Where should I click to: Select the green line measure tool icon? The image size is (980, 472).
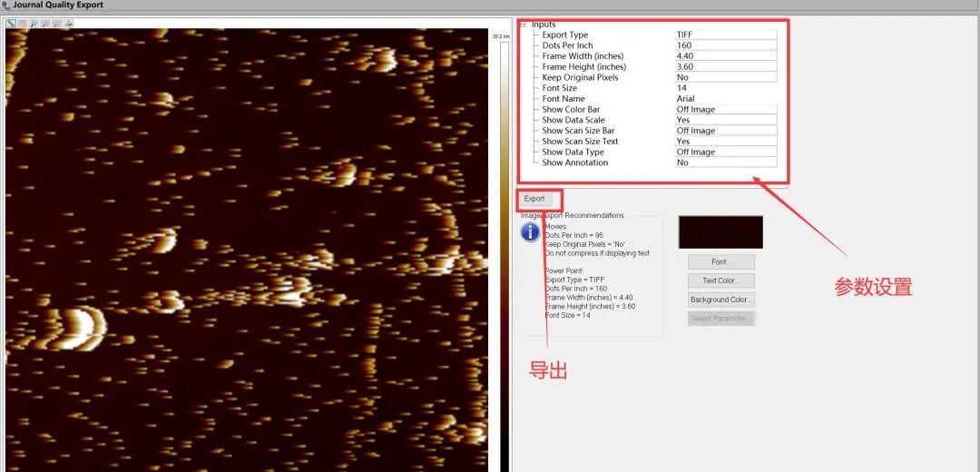pyautogui.click(x=11, y=23)
